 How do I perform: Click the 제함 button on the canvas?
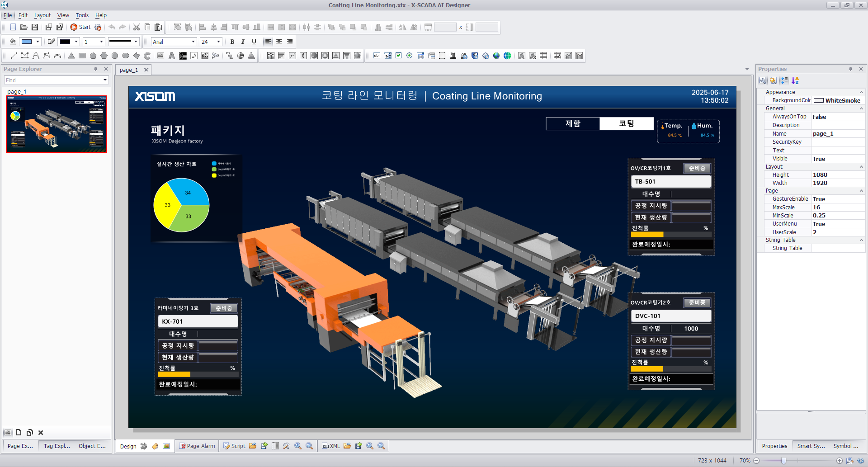[573, 123]
